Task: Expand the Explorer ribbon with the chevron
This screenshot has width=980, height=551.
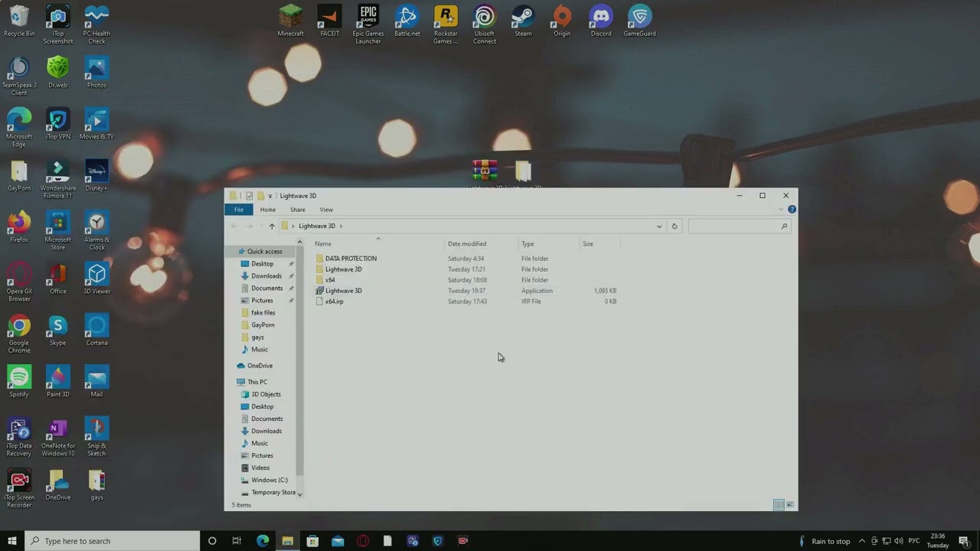Action: (781, 210)
